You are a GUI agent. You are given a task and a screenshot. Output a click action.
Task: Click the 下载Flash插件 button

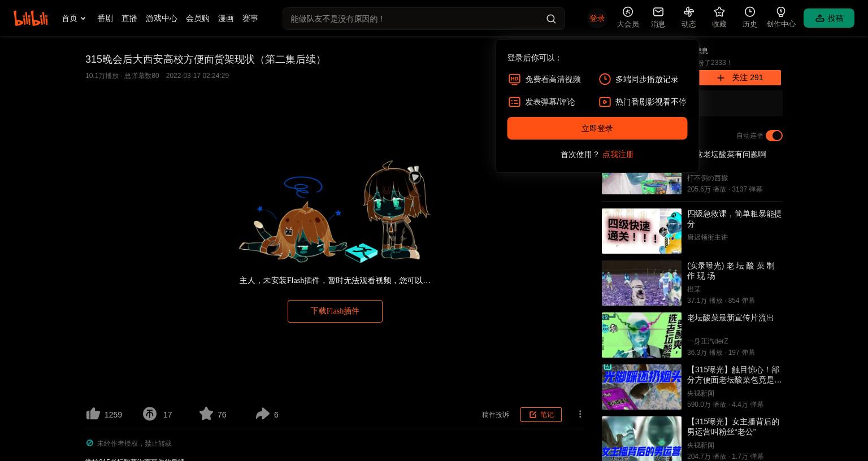[335, 311]
